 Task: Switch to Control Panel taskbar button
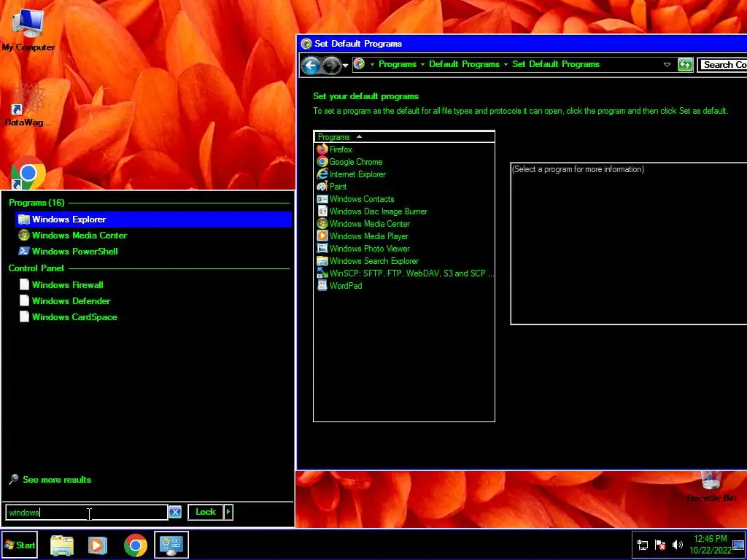pos(171,545)
